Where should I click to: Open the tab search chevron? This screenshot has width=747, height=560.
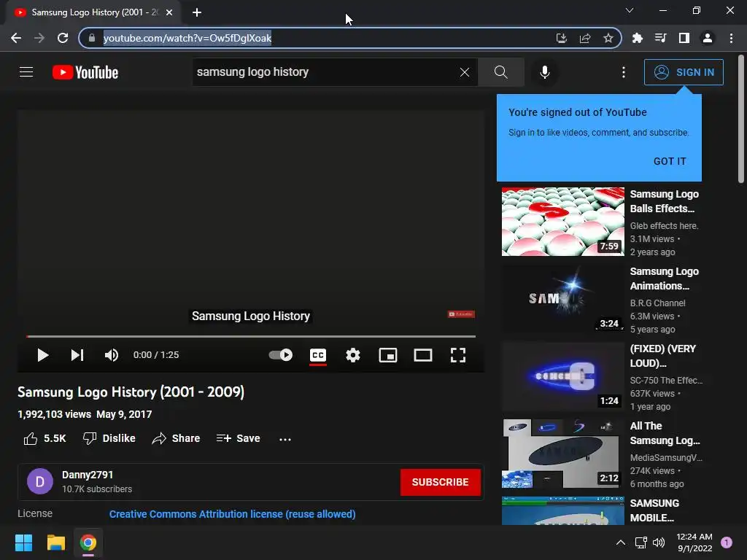[630, 10]
